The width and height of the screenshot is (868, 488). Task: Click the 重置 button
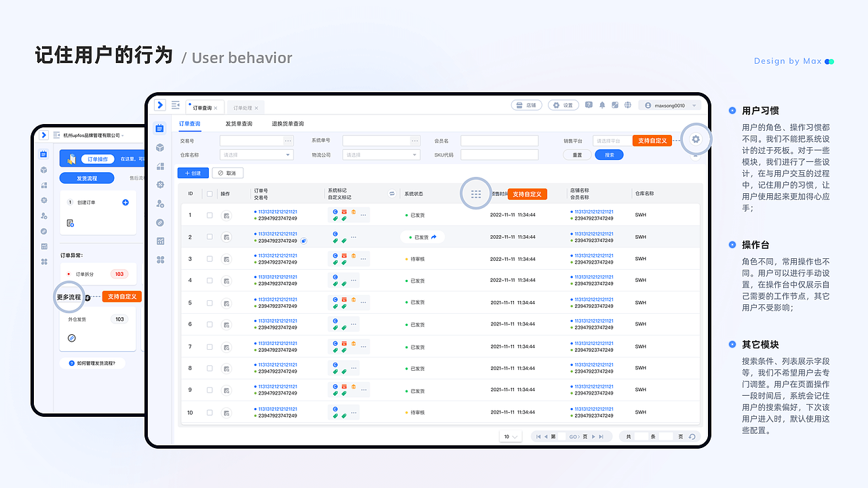[x=577, y=155]
